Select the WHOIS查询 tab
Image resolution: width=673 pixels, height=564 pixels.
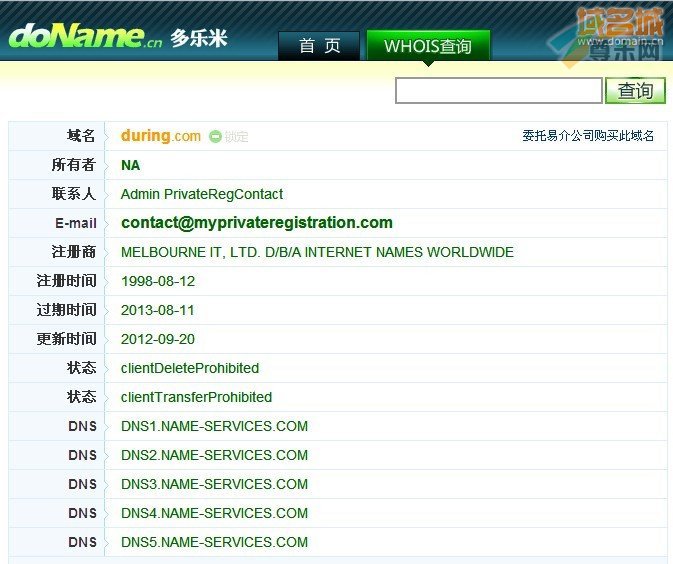pyautogui.click(x=428, y=45)
